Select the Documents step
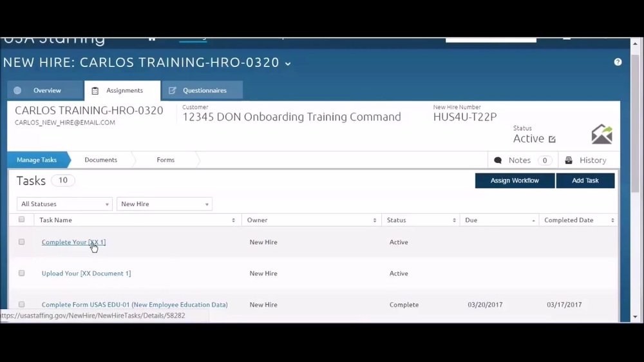Viewport: 644px width, 362px height. 100,160
